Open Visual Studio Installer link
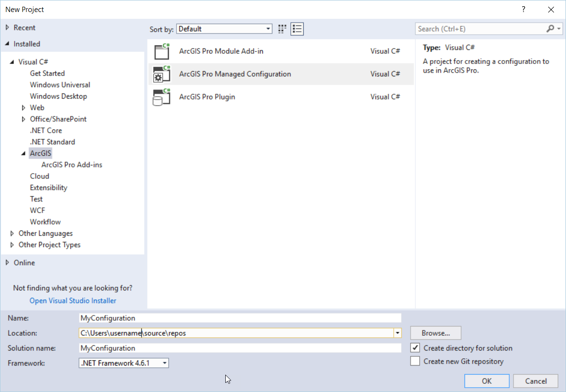566x392 pixels. pyautogui.click(x=73, y=301)
